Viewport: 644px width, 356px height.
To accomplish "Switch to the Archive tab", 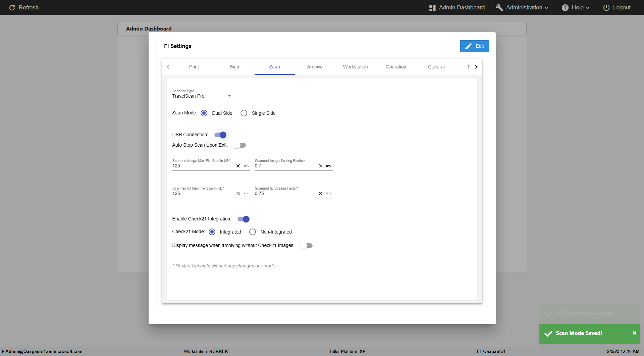I will coord(315,67).
